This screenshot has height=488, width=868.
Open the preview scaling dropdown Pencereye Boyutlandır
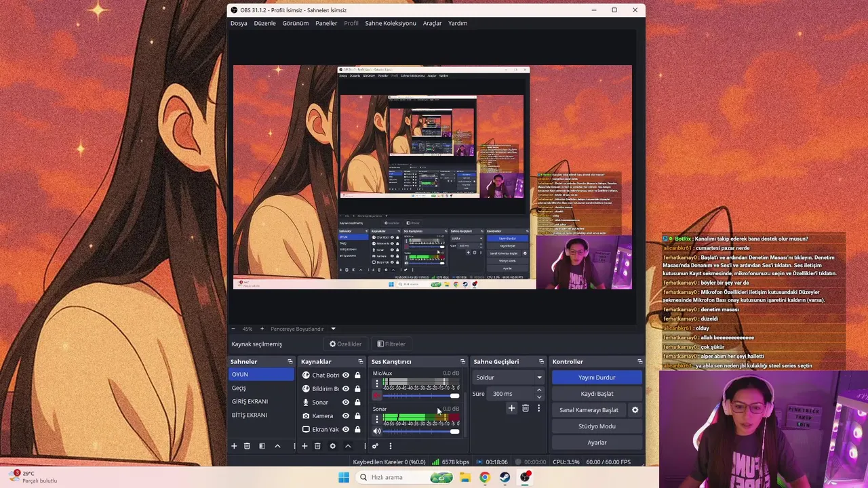click(x=302, y=329)
